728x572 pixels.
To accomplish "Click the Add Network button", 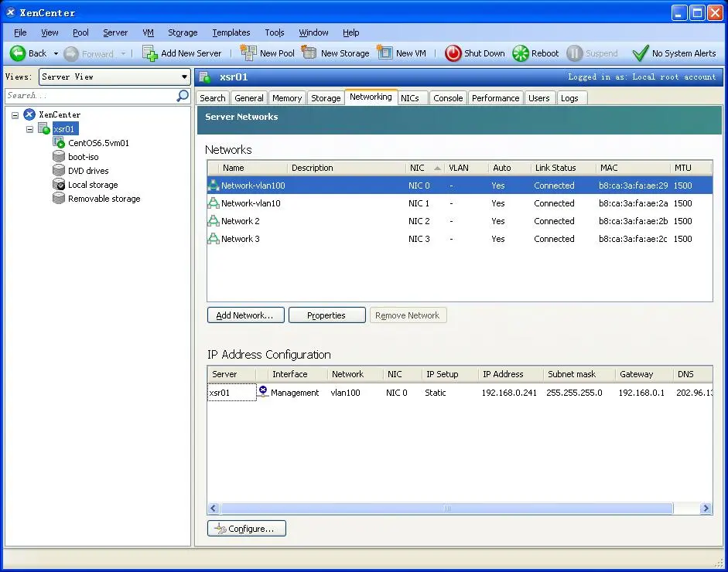I will 244,315.
